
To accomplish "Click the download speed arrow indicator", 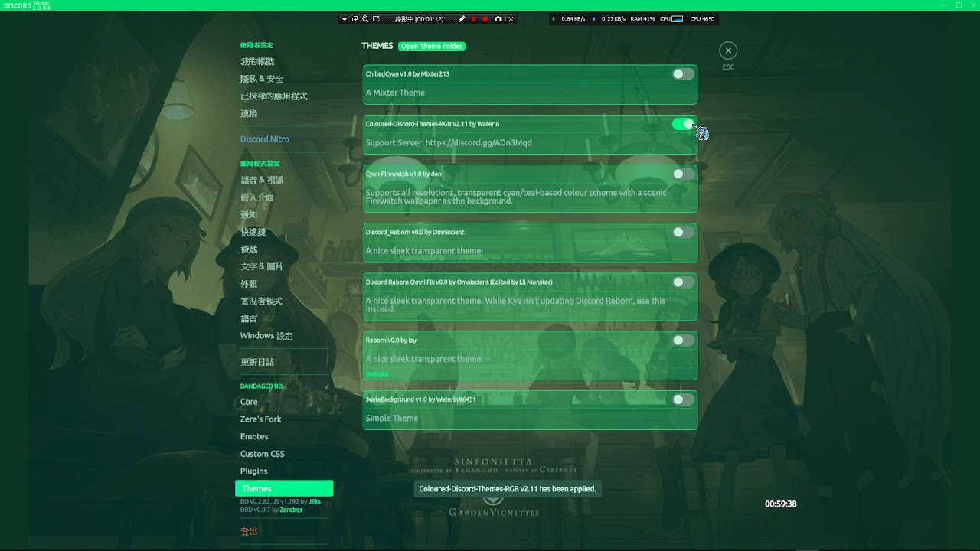I will coord(554,19).
